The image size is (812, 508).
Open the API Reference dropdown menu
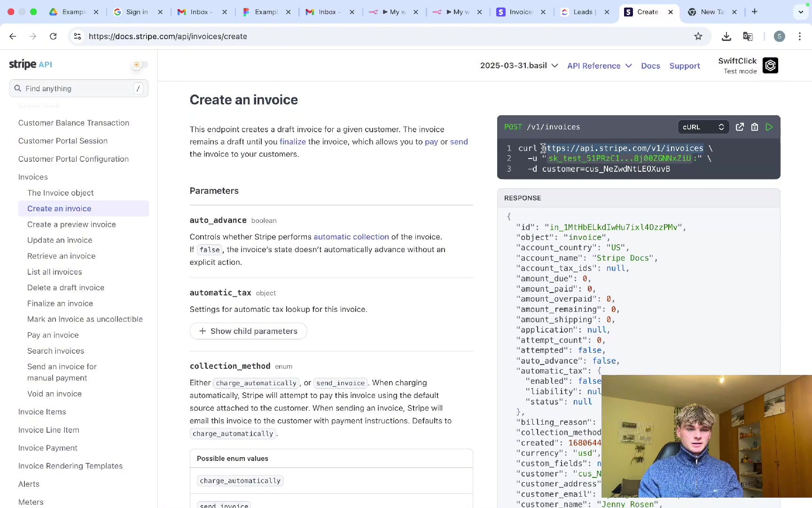pos(599,66)
